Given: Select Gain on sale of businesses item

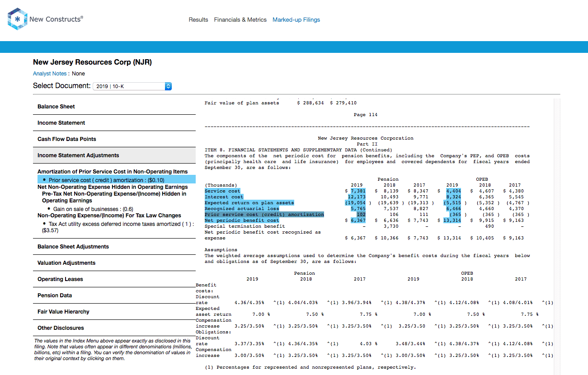Looking at the screenshot, I should [x=93, y=209].
